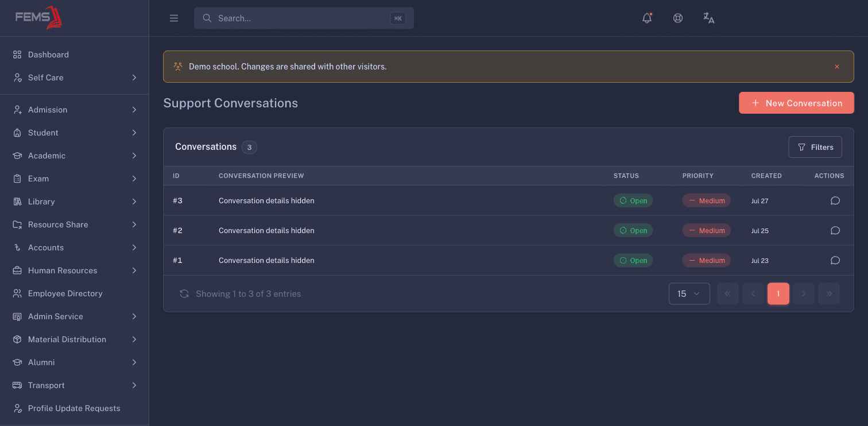
Task: Click the Material Distribution box icon
Action: click(x=17, y=339)
